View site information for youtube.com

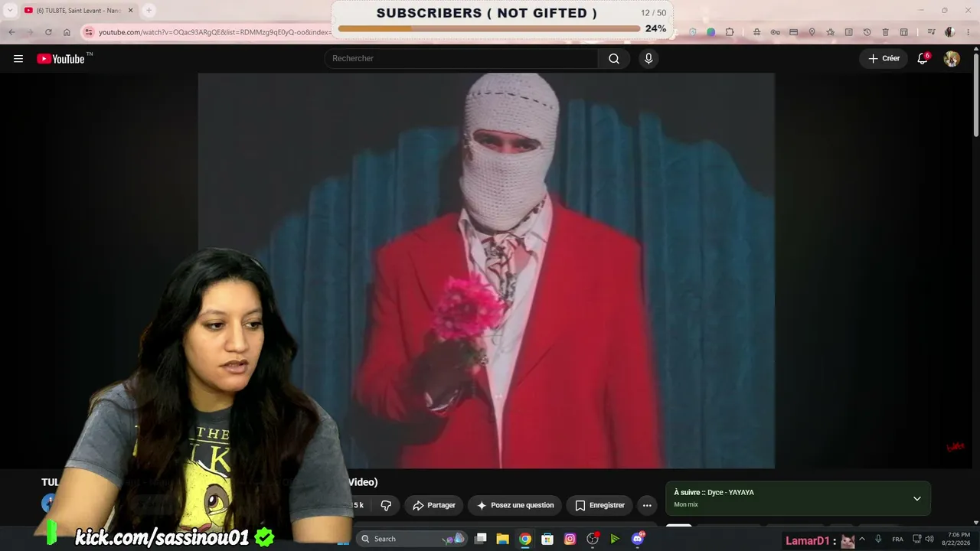point(88,32)
